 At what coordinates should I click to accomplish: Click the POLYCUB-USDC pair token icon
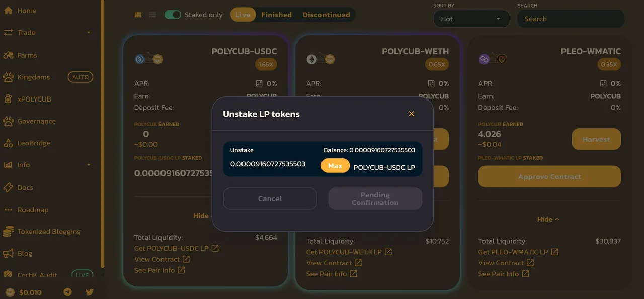pos(149,59)
